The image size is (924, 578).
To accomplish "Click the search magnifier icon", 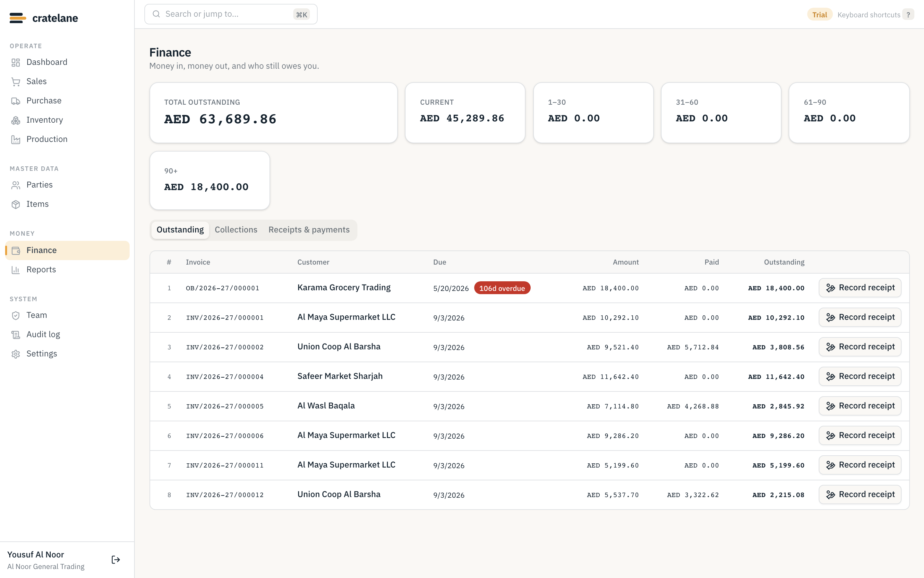I will point(156,14).
